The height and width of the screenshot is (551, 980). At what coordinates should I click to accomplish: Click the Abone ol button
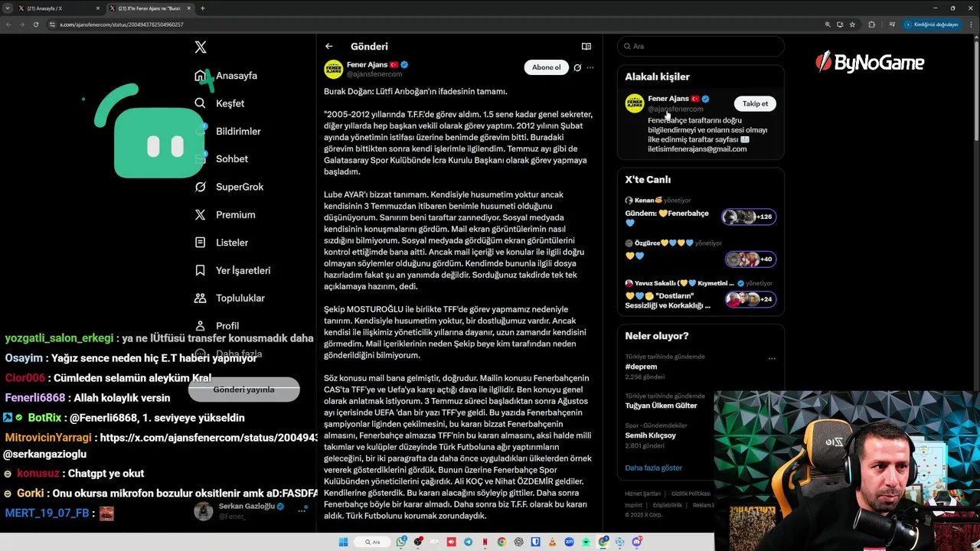pyautogui.click(x=546, y=67)
